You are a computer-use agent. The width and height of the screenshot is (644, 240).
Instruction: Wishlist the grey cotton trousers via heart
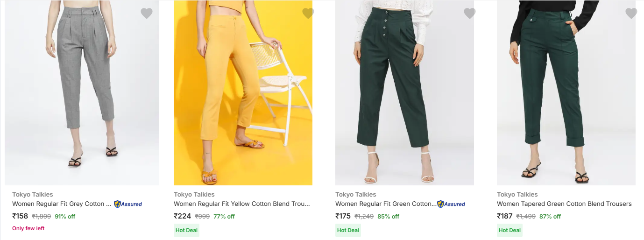pos(147,14)
